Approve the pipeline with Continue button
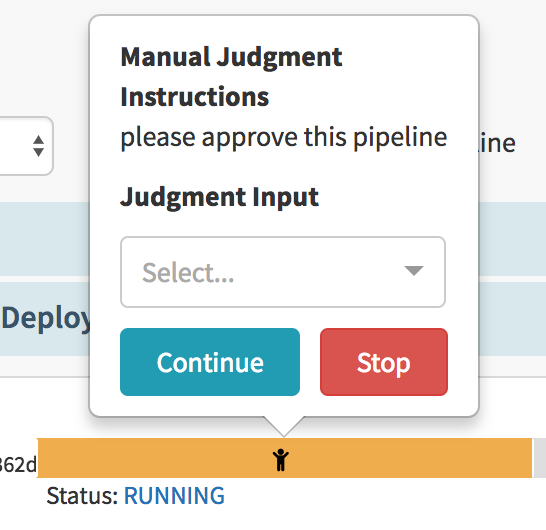 pyautogui.click(x=210, y=362)
